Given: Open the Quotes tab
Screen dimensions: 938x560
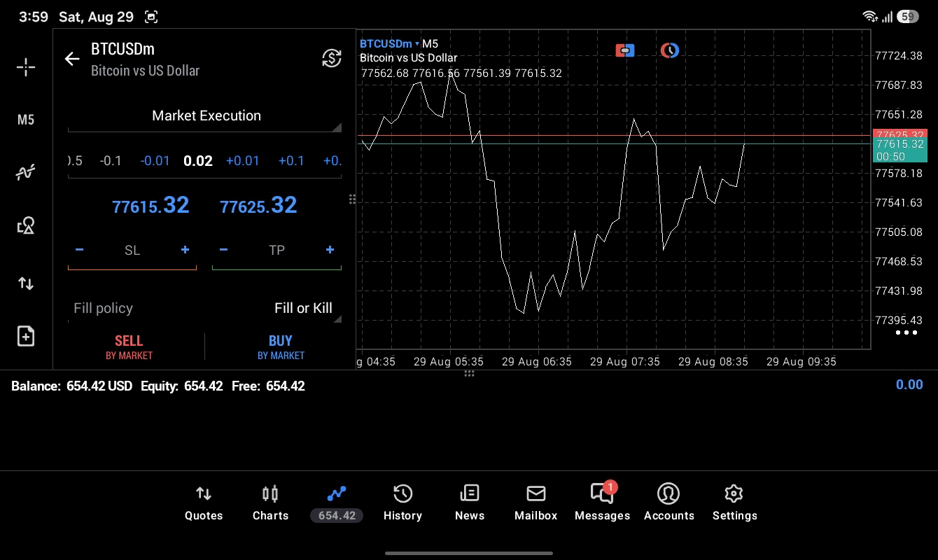Looking at the screenshot, I should (x=204, y=503).
